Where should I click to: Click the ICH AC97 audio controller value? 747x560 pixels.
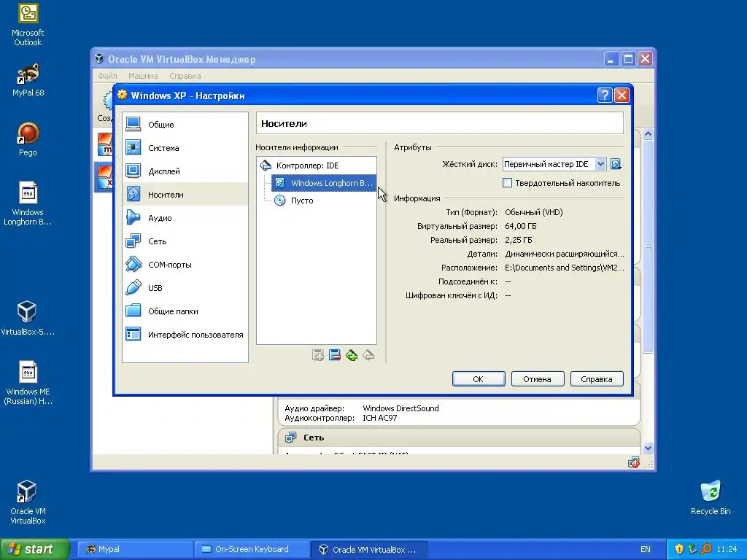[379, 418]
